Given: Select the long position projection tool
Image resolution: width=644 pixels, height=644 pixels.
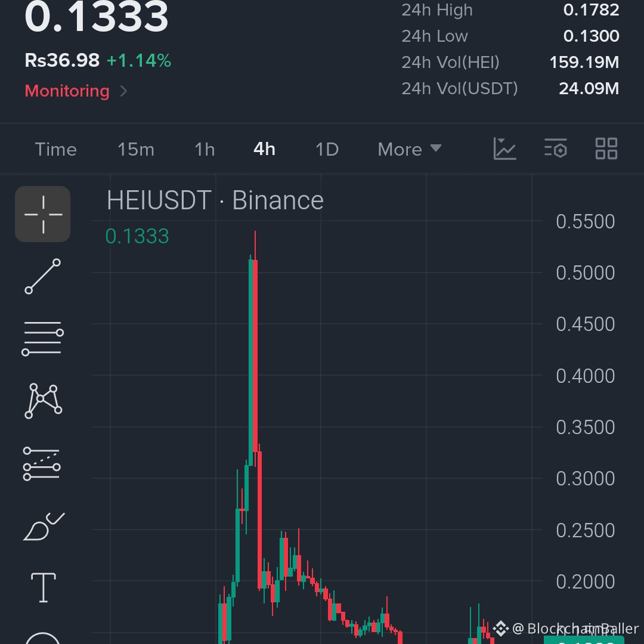Looking at the screenshot, I should pos(42,464).
